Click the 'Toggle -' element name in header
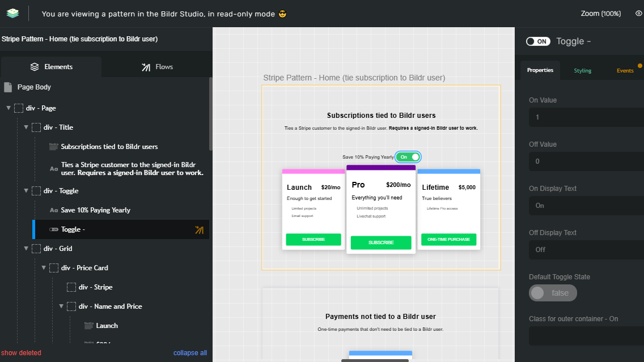 pyautogui.click(x=573, y=41)
